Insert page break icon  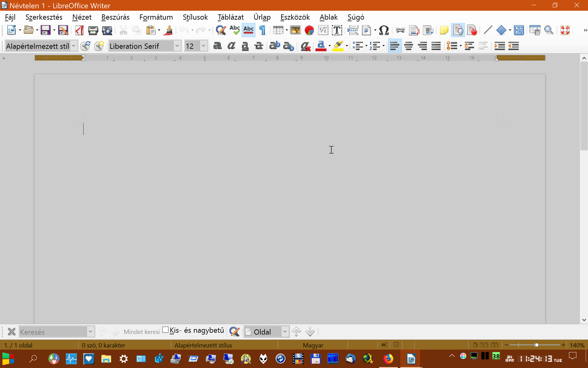pyautogui.click(x=353, y=30)
